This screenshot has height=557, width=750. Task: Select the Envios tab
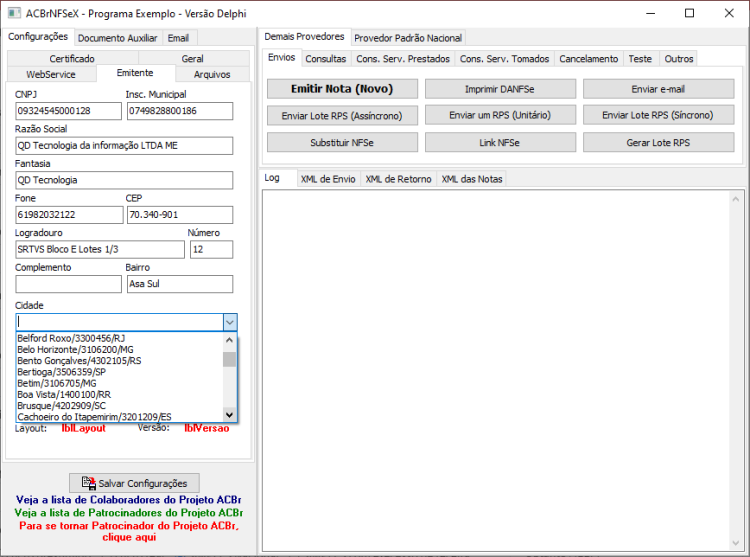[282, 57]
